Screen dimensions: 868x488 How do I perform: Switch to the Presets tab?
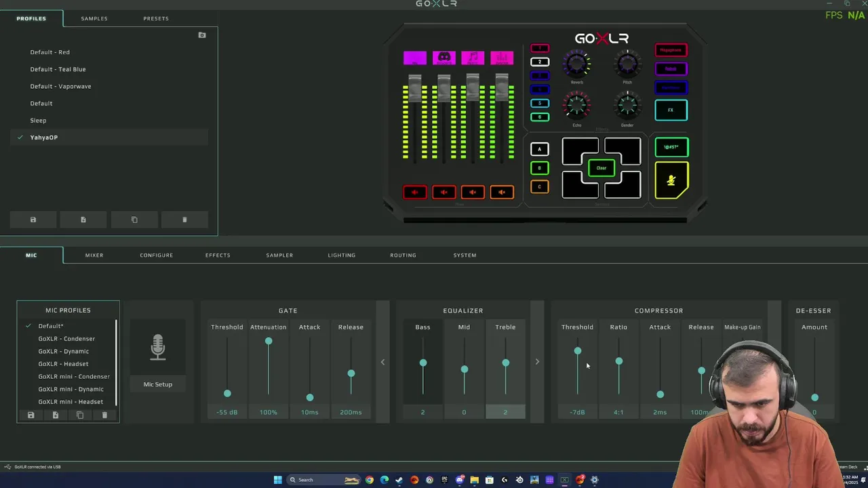(x=156, y=18)
